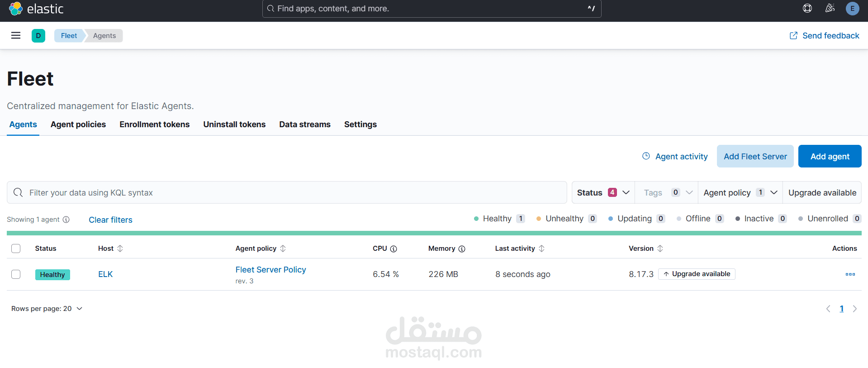The width and height of the screenshot is (868, 368).
Task: View the Data streams tab
Action: [x=305, y=124]
